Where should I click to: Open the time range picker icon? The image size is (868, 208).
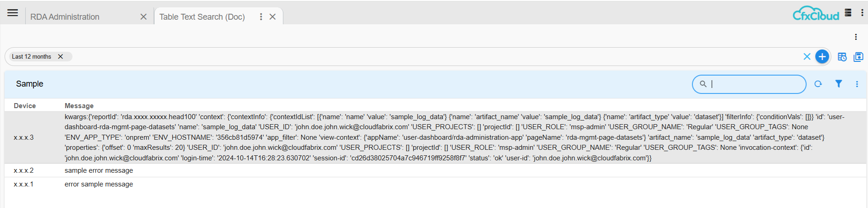842,57
